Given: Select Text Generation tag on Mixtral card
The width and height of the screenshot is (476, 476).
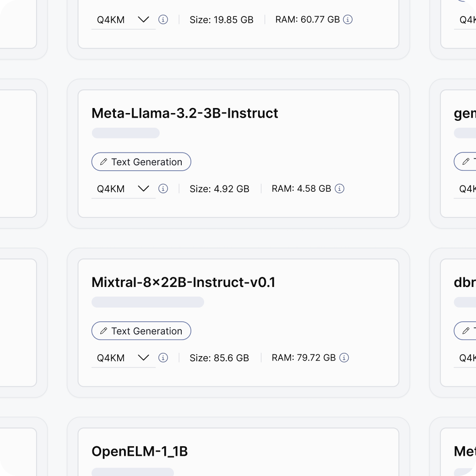Looking at the screenshot, I should [141, 331].
